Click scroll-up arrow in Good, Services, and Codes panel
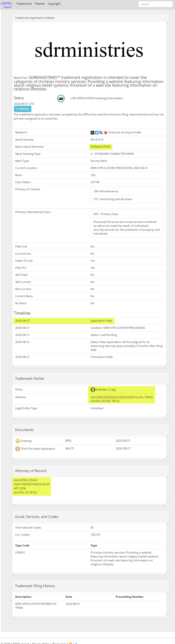 point(167,524)
